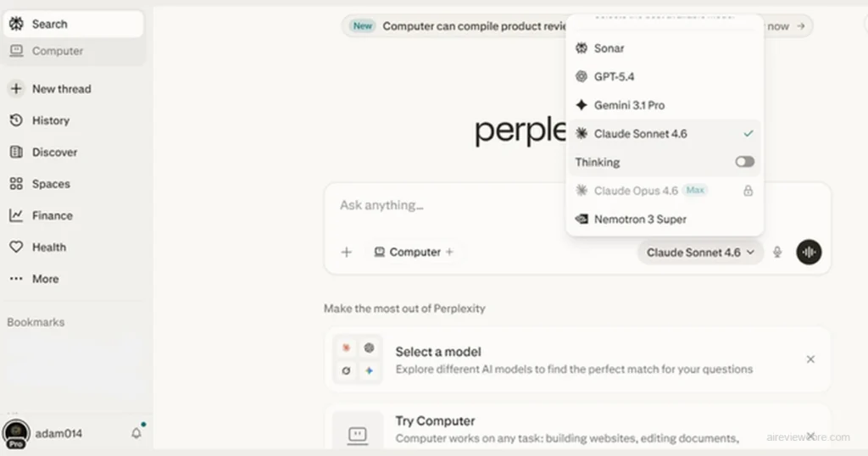Screen dimensions: 868x456
Task: Choose GPT-5.4 from the model list
Action: coord(614,76)
